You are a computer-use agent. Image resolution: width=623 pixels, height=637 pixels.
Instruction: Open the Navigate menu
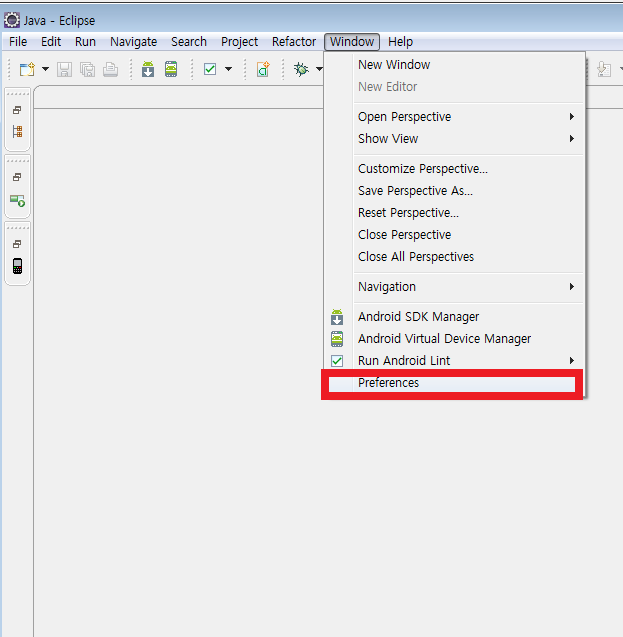[133, 42]
